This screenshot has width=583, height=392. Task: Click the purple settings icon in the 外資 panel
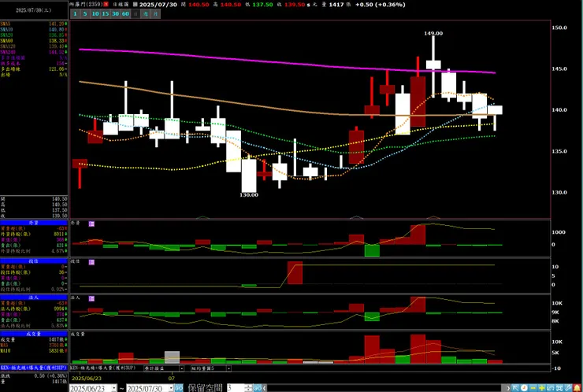(x=91, y=224)
